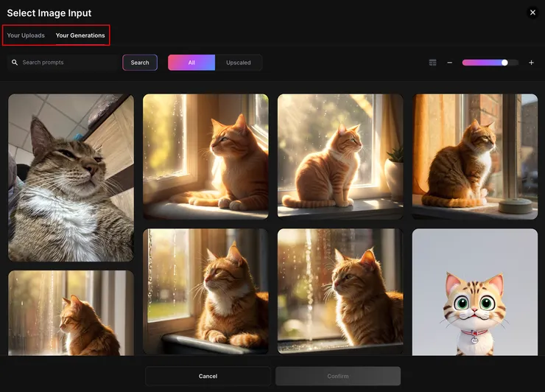Image resolution: width=545 pixels, height=392 pixels.
Task: Close the Select Image Input dialog
Action: (532, 13)
